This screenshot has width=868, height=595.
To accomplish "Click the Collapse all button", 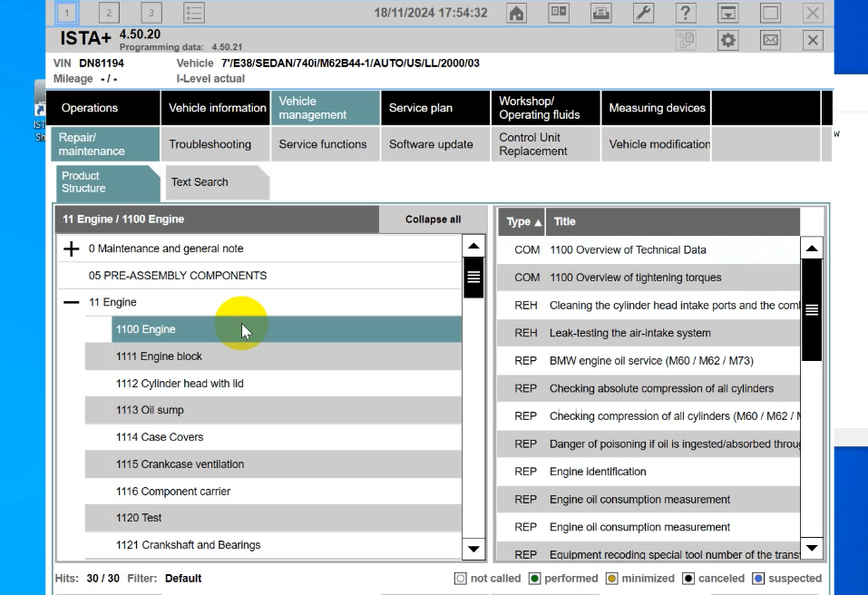I will point(433,219).
